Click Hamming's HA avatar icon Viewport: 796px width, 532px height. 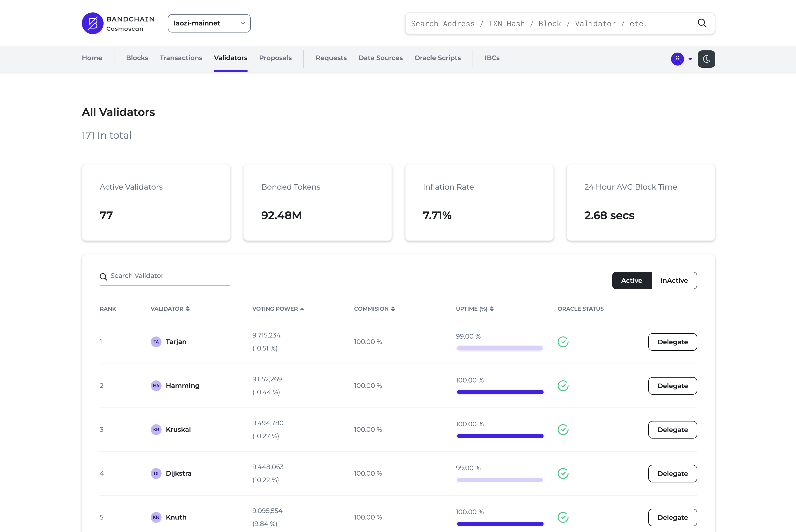click(x=156, y=385)
